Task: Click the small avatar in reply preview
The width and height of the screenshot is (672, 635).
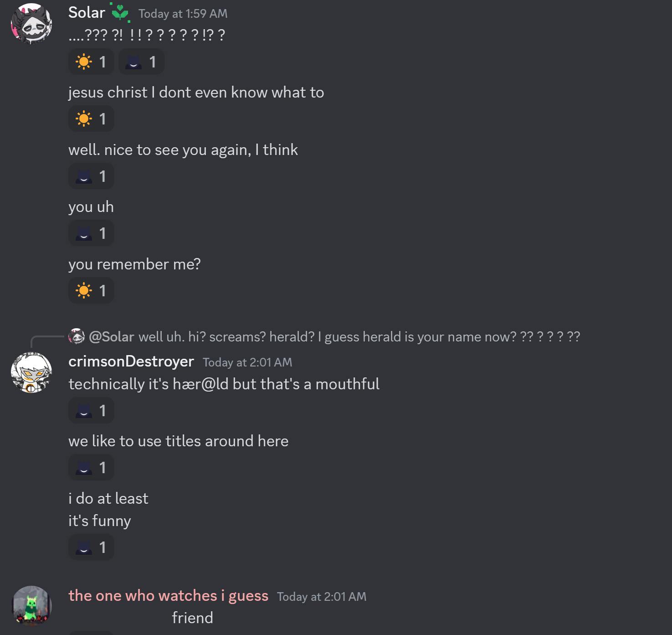Action: 77,336
